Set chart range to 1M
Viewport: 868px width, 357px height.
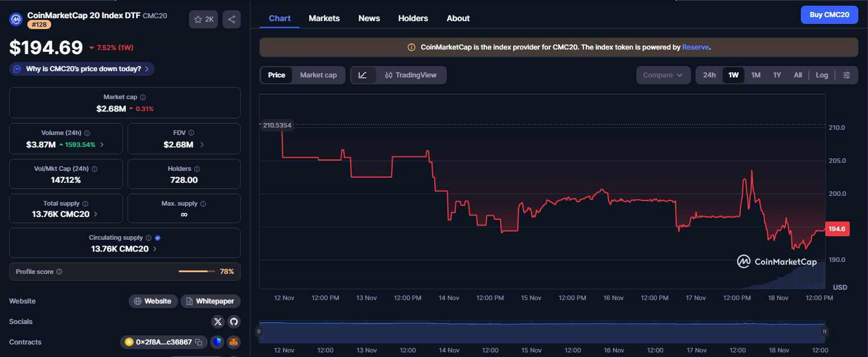coord(756,75)
